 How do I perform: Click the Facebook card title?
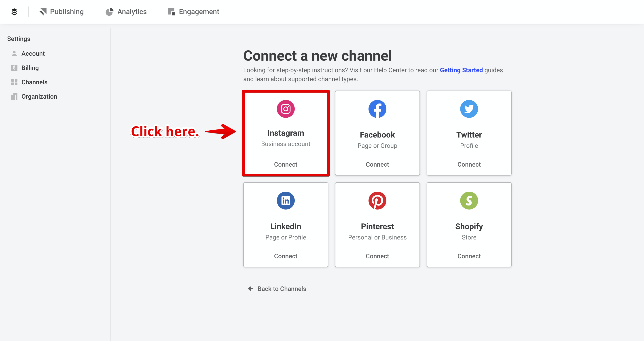377,135
